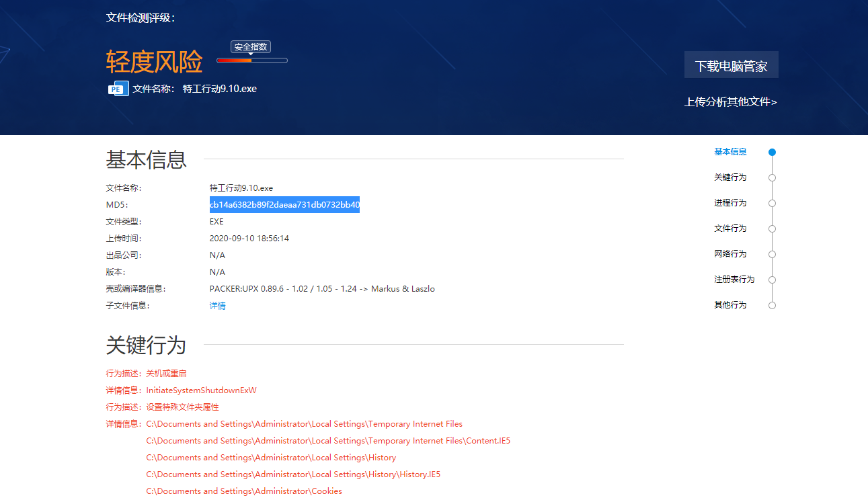868x502 pixels.
Task: Click the 行为描述: 关机或重启 line
Action: tap(146, 374)
